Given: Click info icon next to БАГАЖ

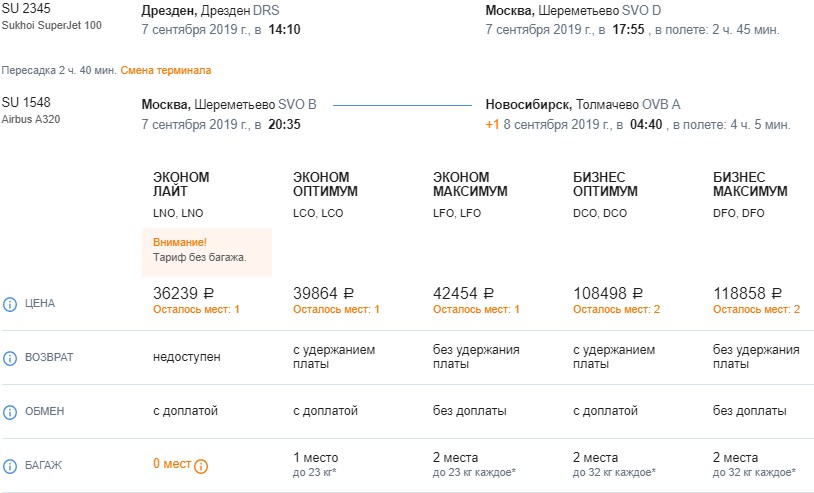Looking at the screenshot, I should (10, 465).
